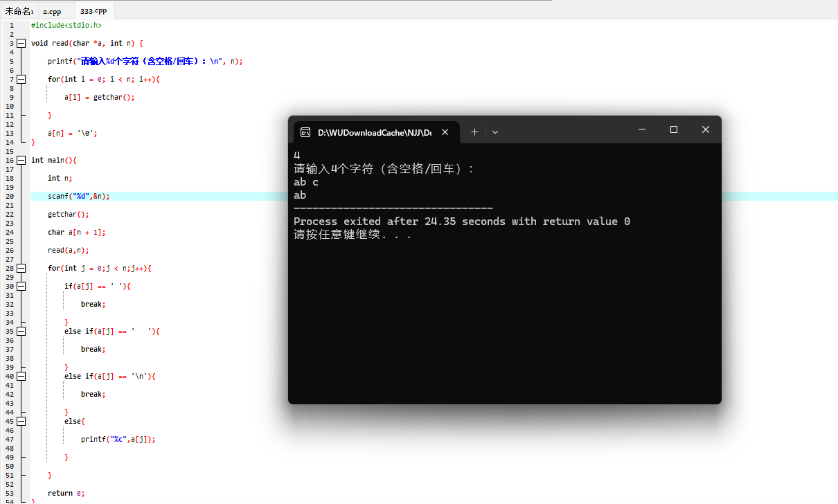Select the 333.cpp editor tab
838x504 pixels.
click(93, 11)
